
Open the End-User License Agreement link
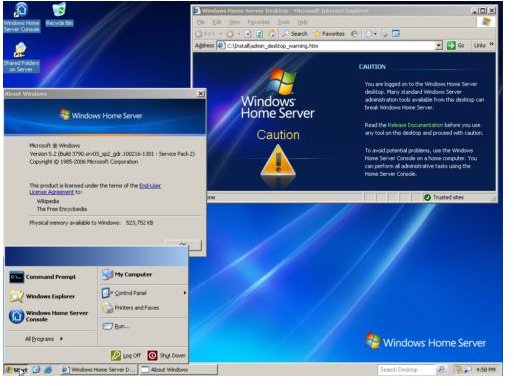coord(95,189)
